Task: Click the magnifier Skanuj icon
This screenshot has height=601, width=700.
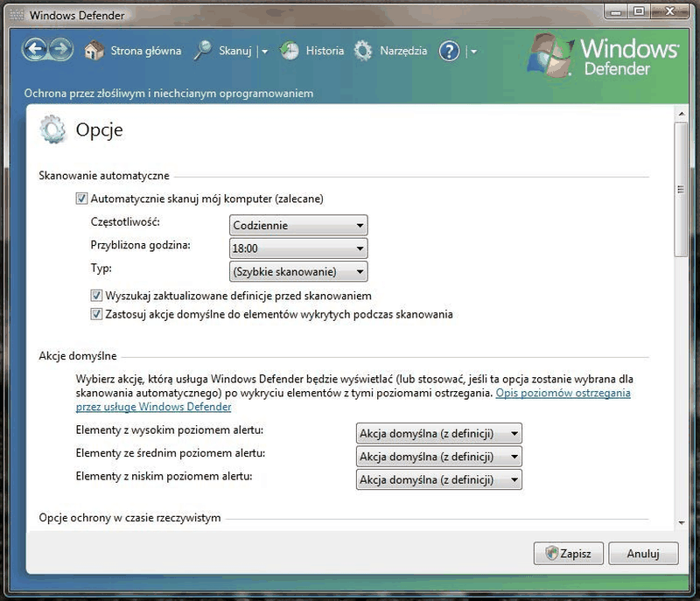Action: [203, 51]
